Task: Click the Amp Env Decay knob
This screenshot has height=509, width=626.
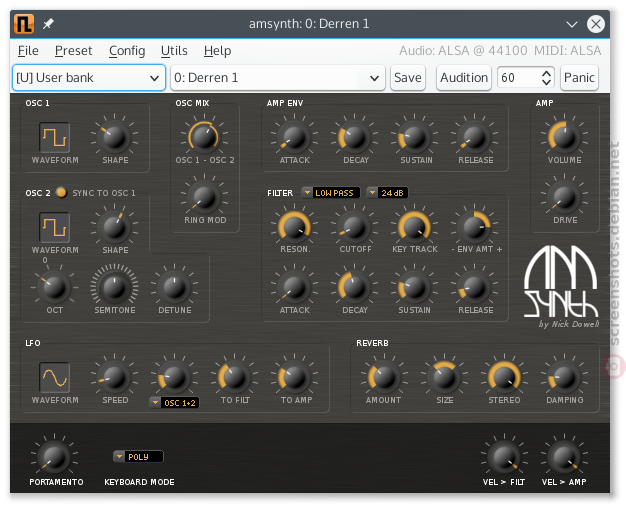Action: [x=355, y=138]
